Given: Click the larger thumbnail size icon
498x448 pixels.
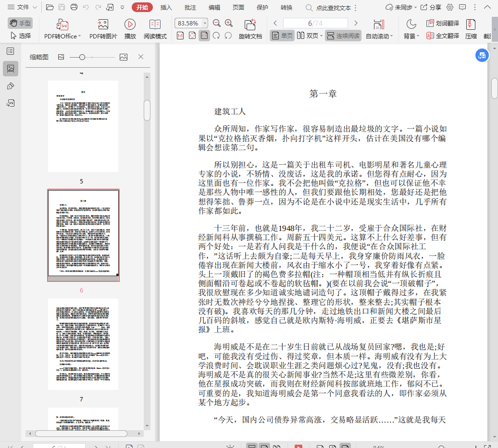Looking at the screenshot, I should point(124,57).
